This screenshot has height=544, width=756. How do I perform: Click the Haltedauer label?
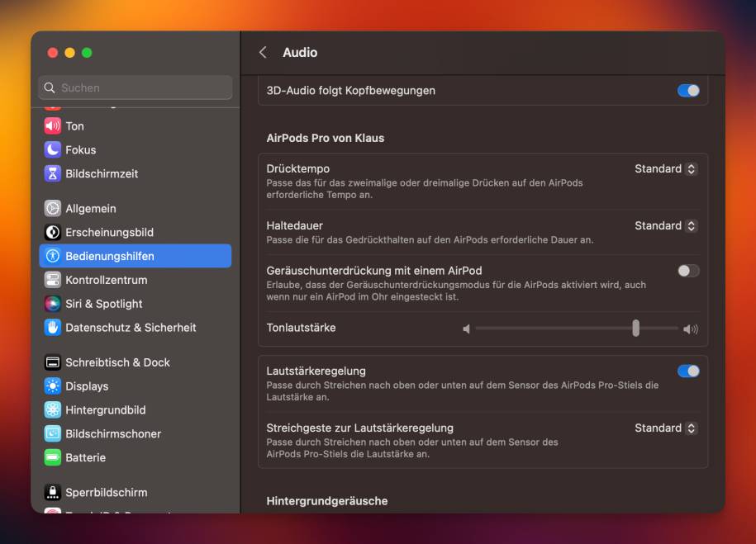click(295, 226)
